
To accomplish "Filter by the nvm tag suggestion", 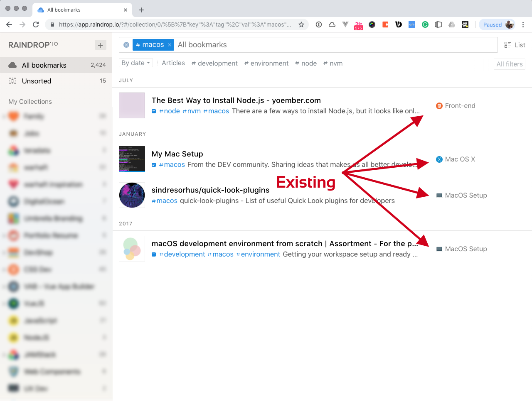I will pyautogui.click(x=333, y=63).
